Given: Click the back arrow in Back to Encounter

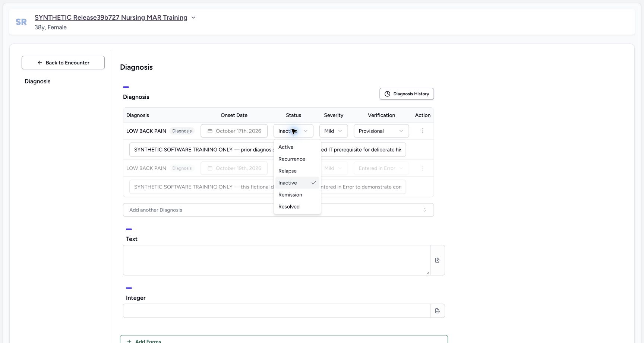Looking at the screenshot, I should 40,63.
